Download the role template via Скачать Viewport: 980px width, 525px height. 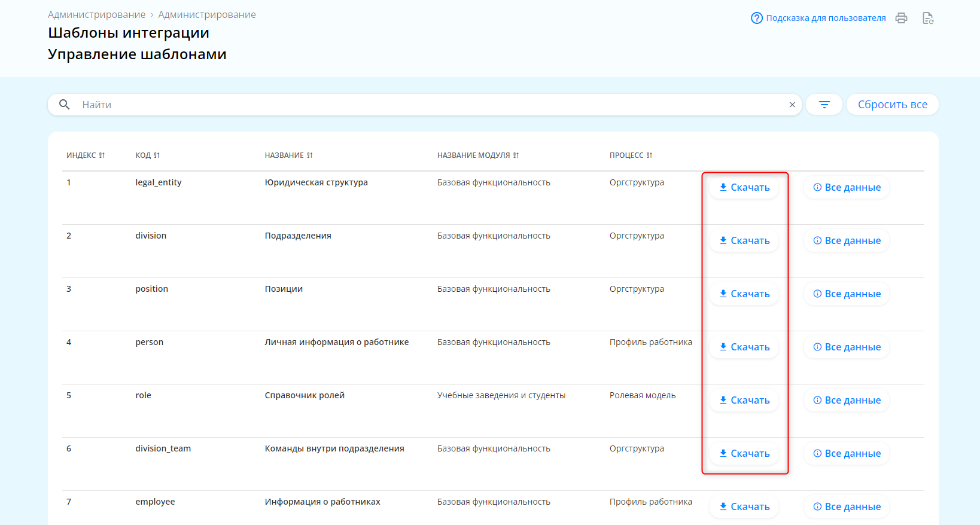(744, 401)
